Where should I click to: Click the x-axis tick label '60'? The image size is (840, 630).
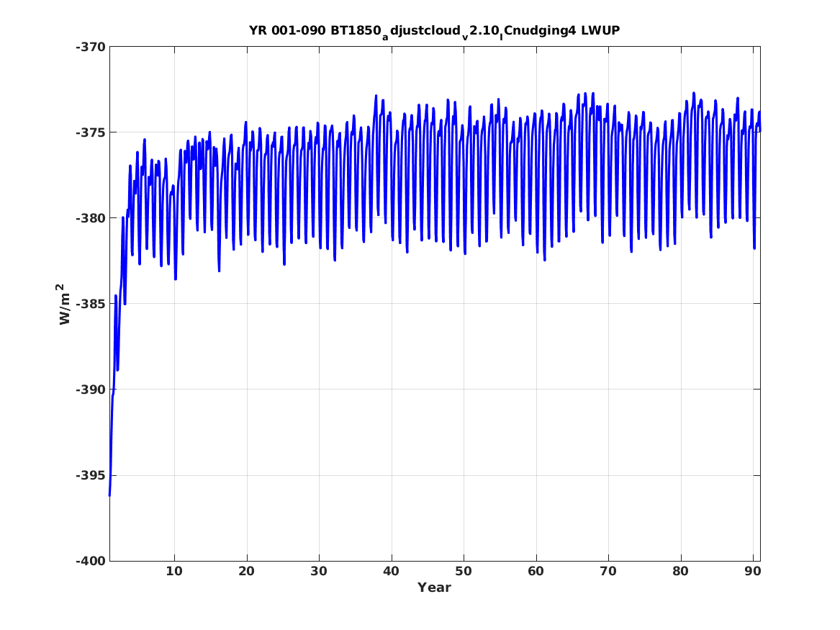click(x=536, y=571)
